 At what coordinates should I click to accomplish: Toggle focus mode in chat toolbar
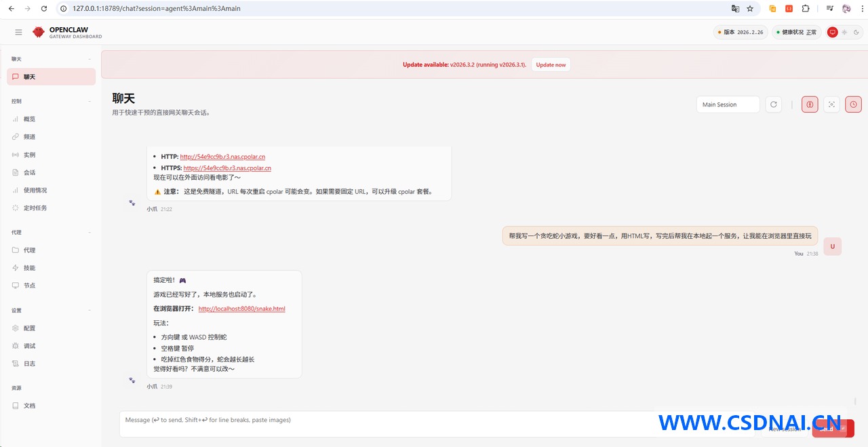pyautogui.click(x=831, y=104)
